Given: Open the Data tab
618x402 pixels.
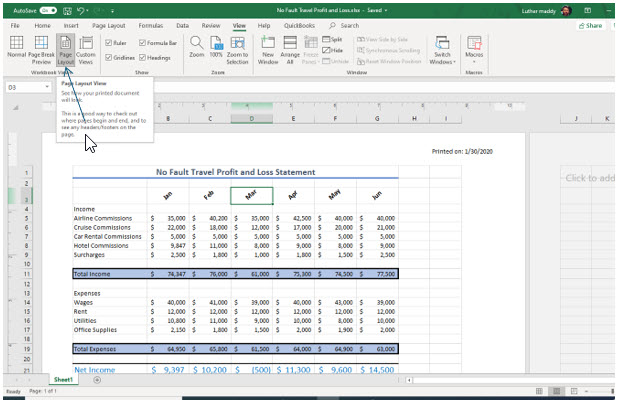Looking at the screenshot, I should (x=182, y=26).
